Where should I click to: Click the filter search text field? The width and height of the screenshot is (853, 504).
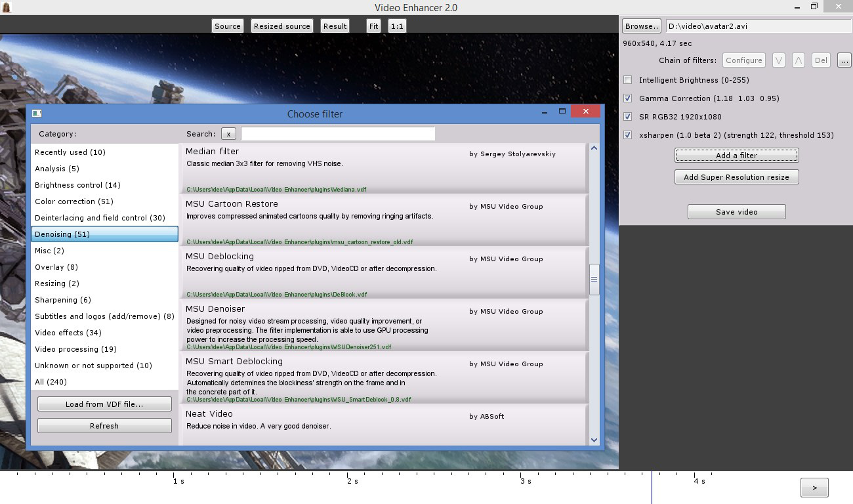(x=337, y=134)
